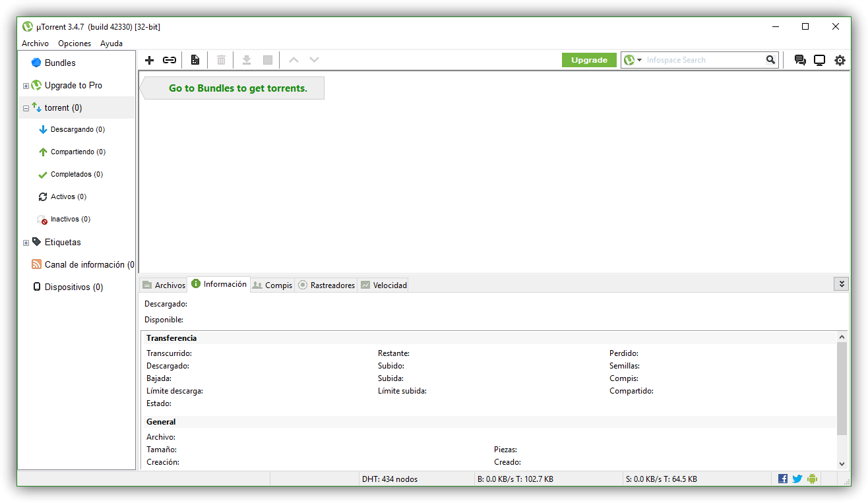Screen dimensions: 868x503
Task: Expand the Upgrade to Pro node
Action: (26, 86)
